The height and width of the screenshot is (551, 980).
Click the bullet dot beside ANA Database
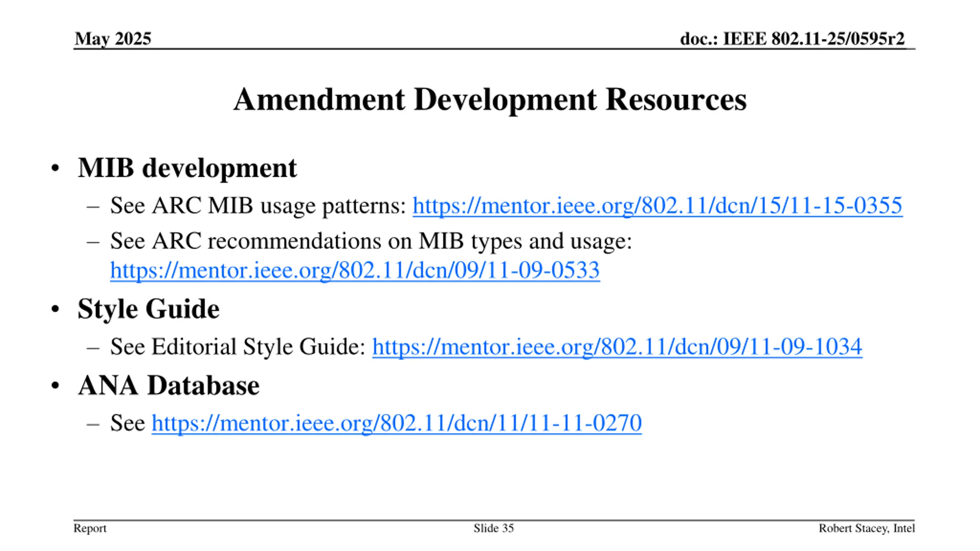(55, 386)
